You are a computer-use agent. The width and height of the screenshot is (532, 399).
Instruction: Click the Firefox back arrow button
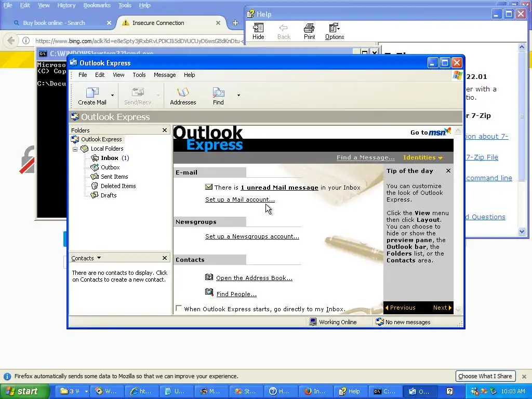11,41
